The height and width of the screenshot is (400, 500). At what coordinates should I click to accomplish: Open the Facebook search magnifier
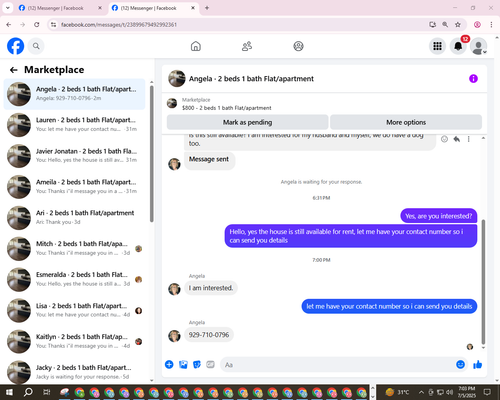36,46
